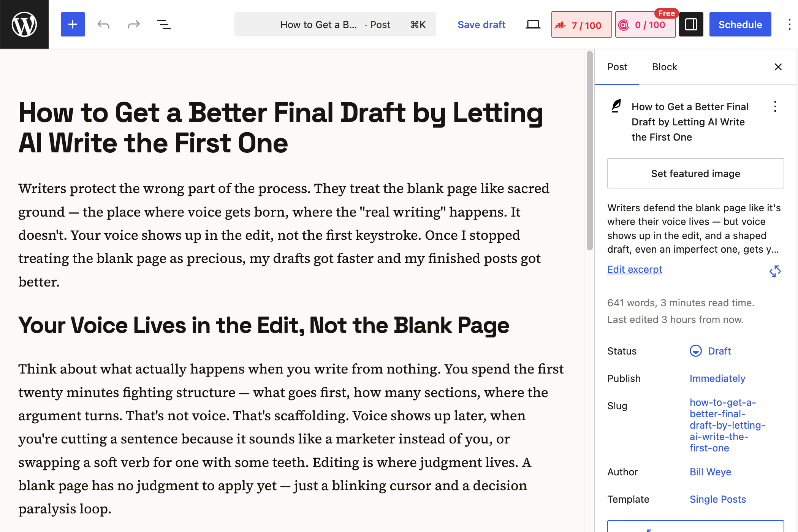Click the post pen icon in sidebar
This screenshot has width=798, height=532.
[616, 106]
